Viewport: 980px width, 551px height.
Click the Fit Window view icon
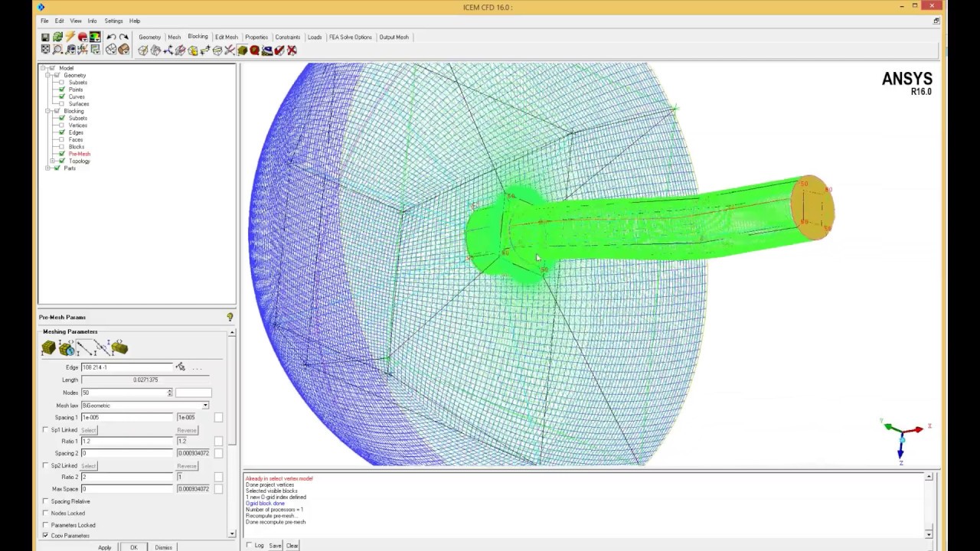click(x=45, y=50)
